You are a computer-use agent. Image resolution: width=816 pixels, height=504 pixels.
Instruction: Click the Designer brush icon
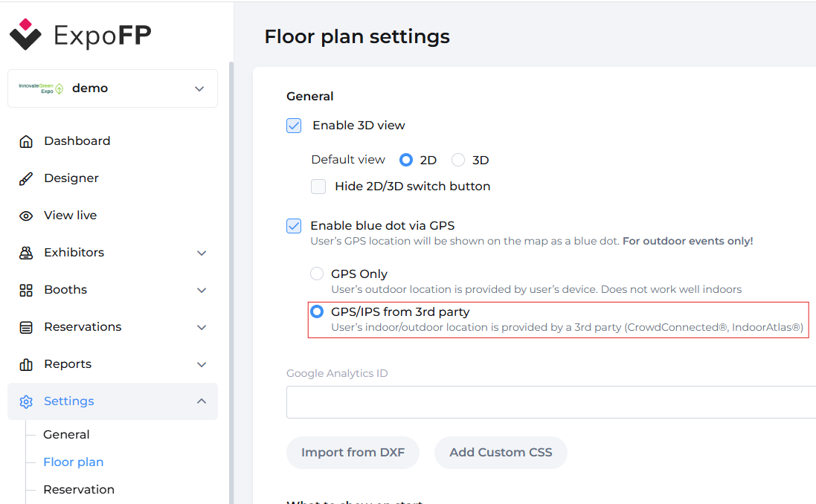pos(26,178)
